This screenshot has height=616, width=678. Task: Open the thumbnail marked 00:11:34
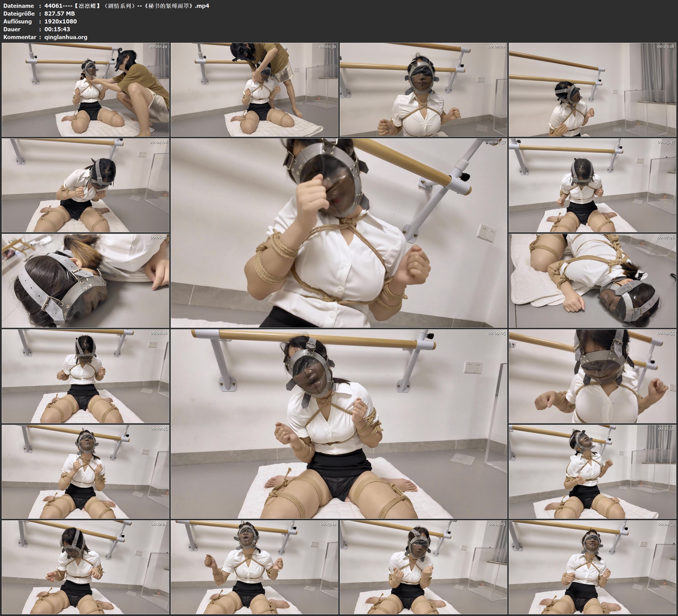coord(592,471)
